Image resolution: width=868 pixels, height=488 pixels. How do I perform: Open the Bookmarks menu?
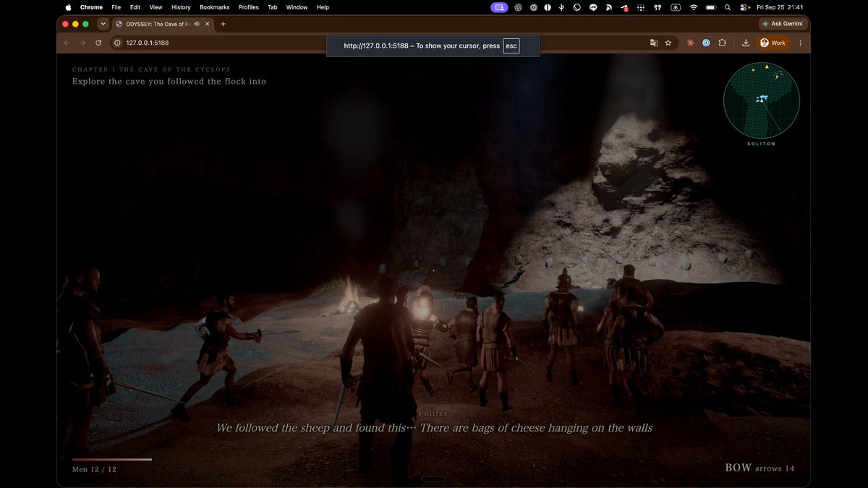(215, 7)
